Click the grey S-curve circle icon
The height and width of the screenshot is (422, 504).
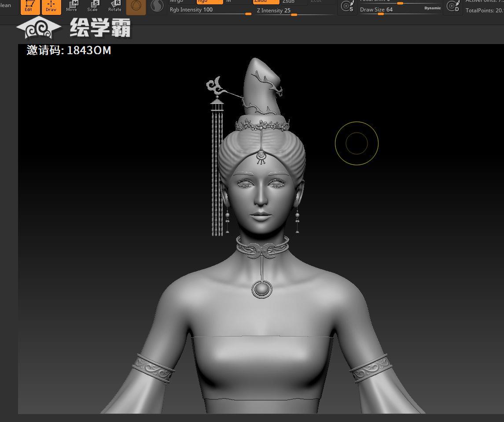tap(157, 6)
